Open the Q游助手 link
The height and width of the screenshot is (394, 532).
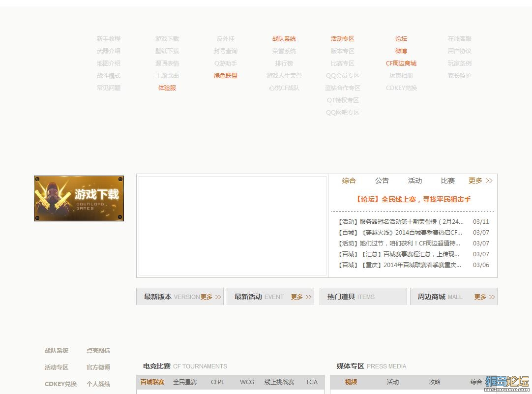click(226, 63)
